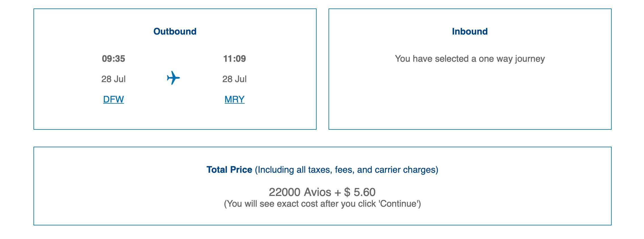Click the 11:09 arrival time
Image resolution: width=644 pixels, height=239 pixels.
tap(234, 59)
